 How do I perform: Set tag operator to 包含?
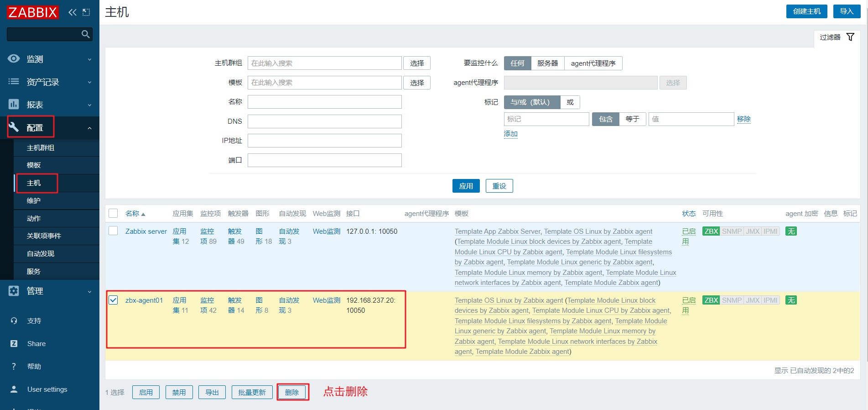click(605, 119)
